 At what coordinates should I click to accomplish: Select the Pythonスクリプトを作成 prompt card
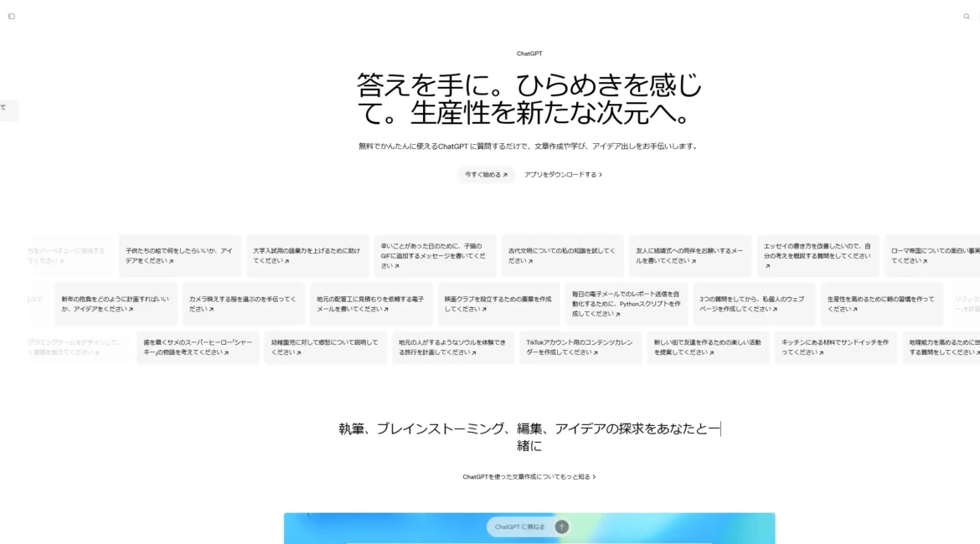[627, 304]
